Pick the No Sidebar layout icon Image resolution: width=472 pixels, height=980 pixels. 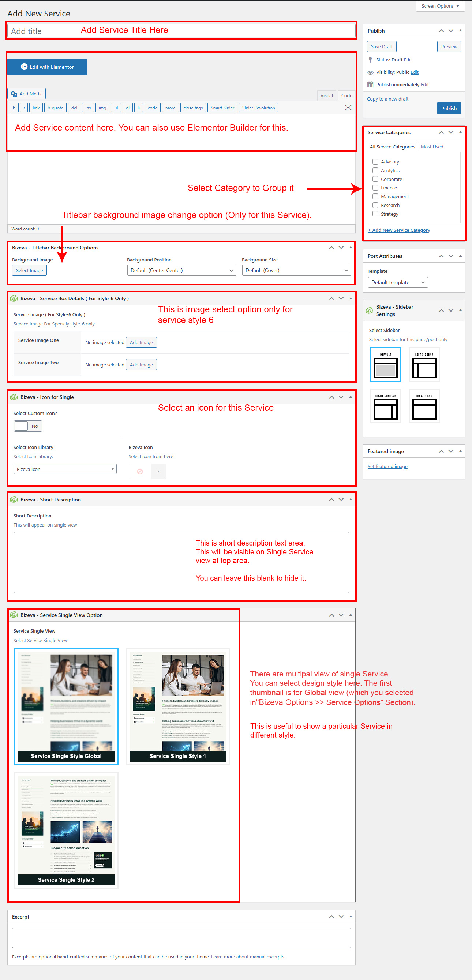424,406
